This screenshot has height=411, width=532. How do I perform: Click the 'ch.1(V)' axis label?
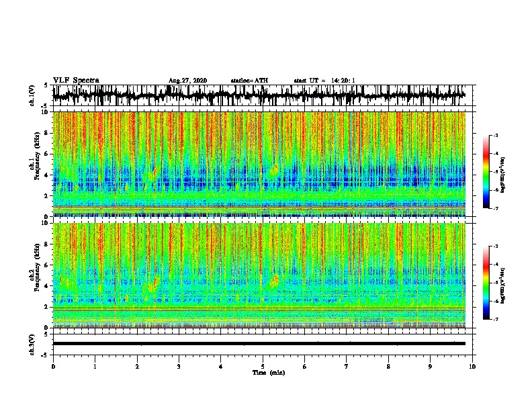click(x=32, y=95)
